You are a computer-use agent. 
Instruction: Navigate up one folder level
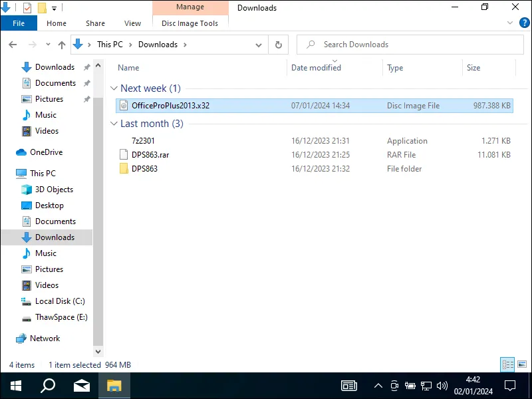click(61, 44)
